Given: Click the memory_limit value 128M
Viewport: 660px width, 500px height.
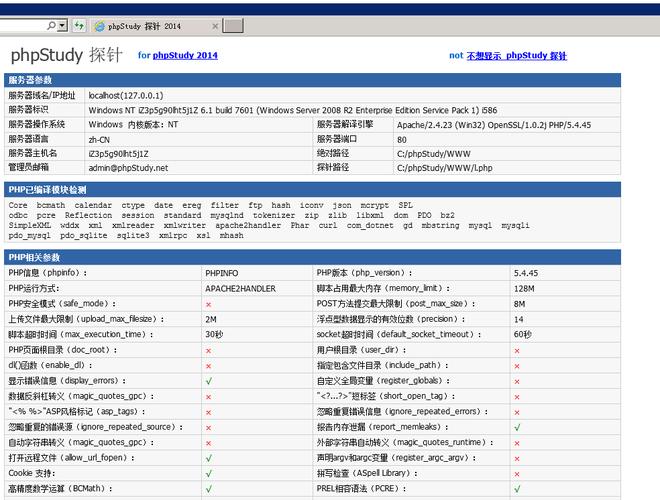Looking at the screenshot, I should tap(524, 289).
